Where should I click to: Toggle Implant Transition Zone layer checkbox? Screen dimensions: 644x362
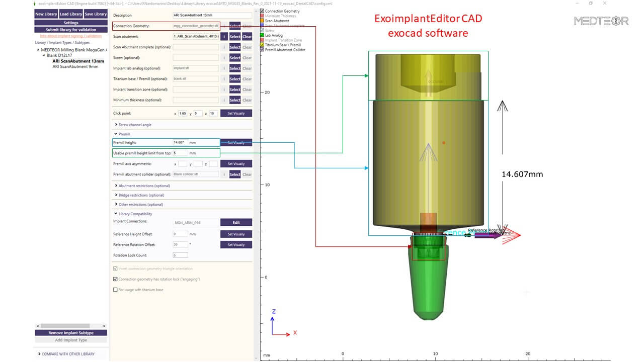[262, 40]
